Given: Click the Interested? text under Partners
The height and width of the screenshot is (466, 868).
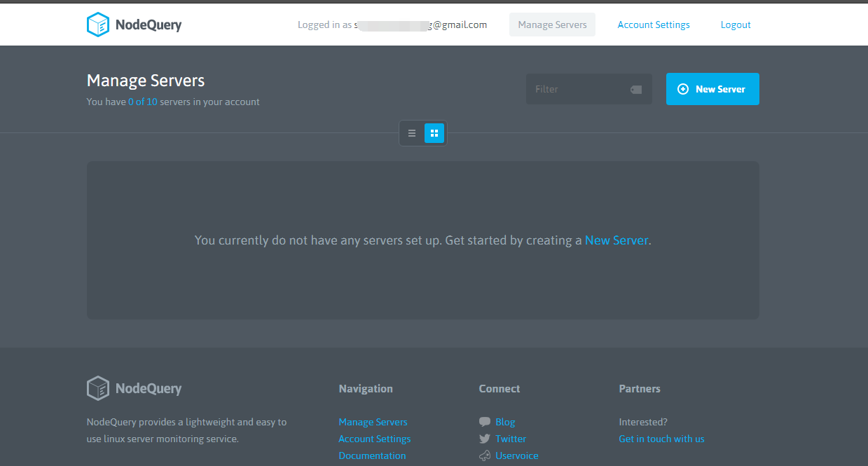Looking at the screenshot, I should pyautogui.click(x=643, y=422).
